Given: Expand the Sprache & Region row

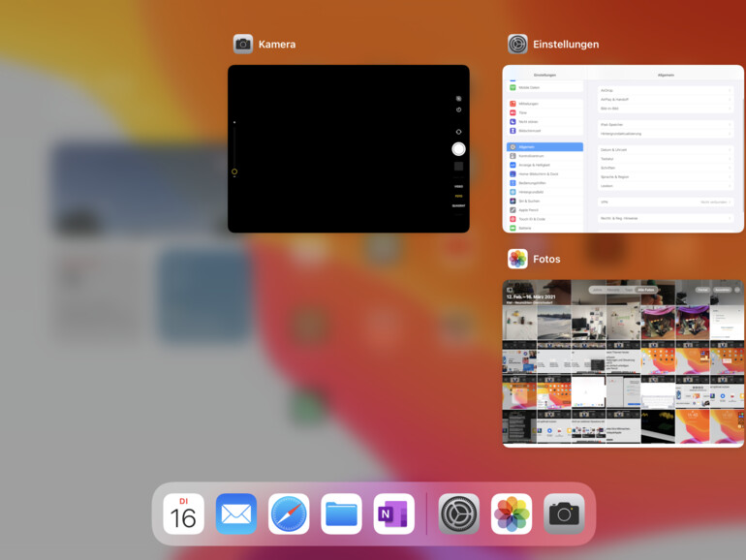Looking at the screenshot, I should pyautogui.click(x=666, y=177).
